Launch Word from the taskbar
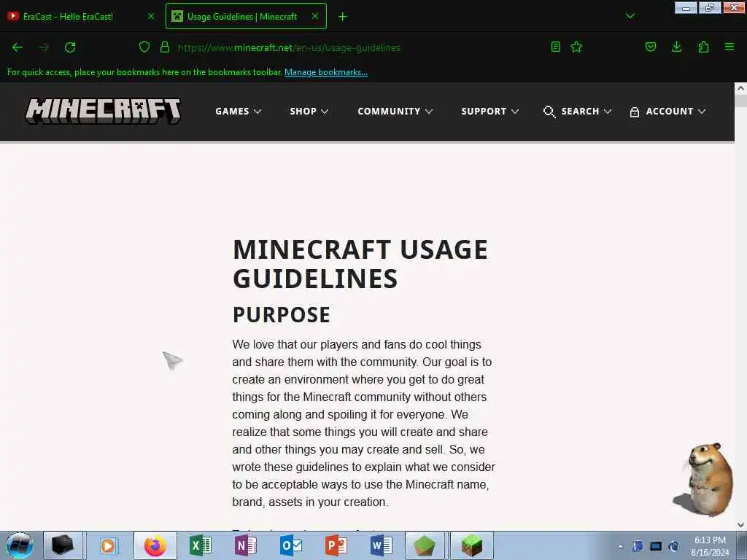This screenshot has height=560, width=747. click(x=381, y=545)
